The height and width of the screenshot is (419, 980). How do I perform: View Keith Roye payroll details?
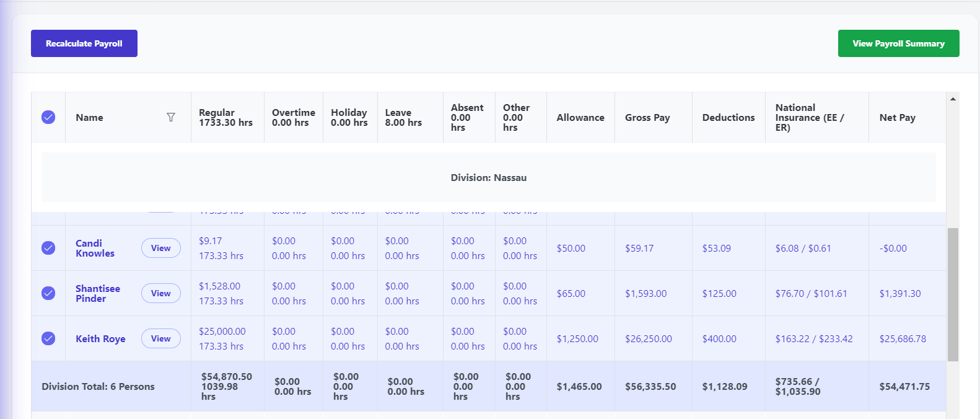[x=161, y=338]
